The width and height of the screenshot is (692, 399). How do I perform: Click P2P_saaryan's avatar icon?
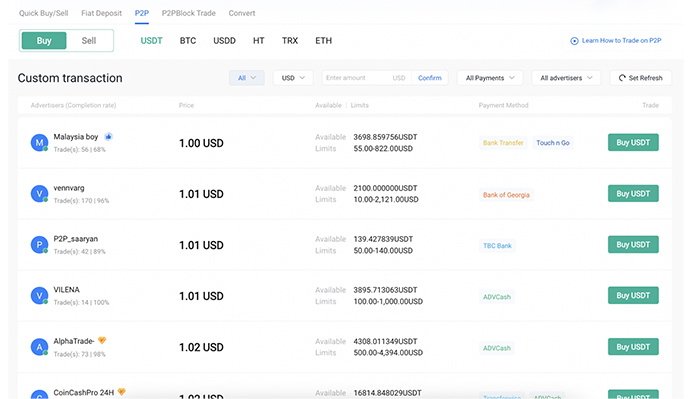[x=39, y=245]
